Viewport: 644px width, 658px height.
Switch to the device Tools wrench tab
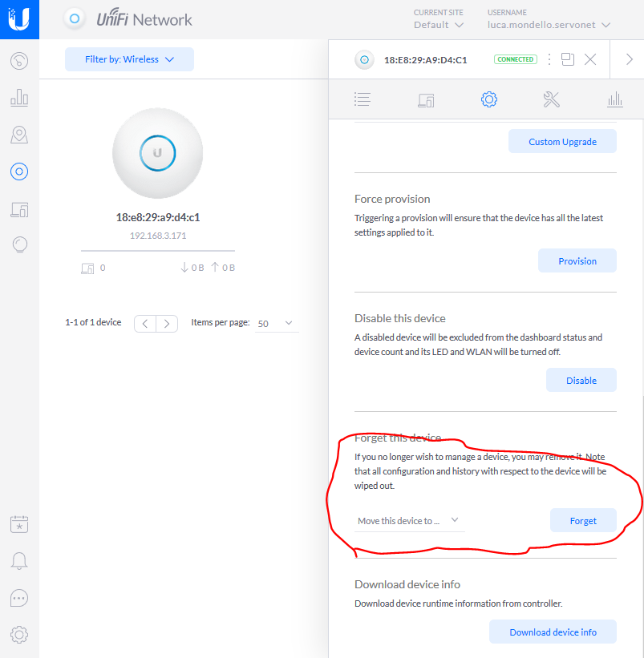(x=551, y=99)
